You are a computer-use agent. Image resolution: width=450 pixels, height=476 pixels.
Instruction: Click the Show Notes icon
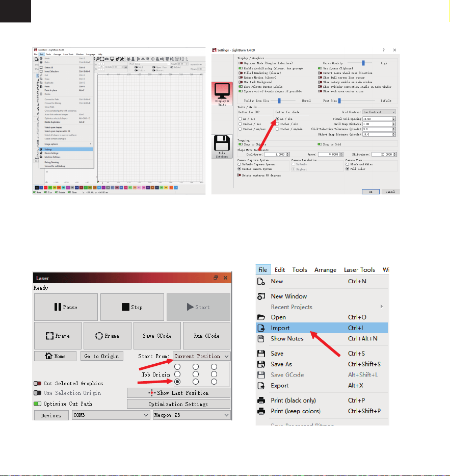point(261,338)
